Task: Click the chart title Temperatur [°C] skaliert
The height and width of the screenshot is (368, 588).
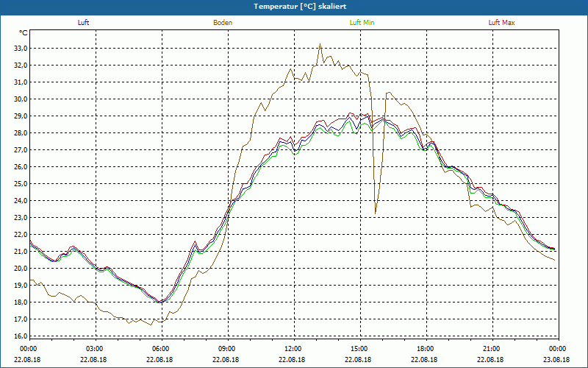Action: (x=300, y=7)
